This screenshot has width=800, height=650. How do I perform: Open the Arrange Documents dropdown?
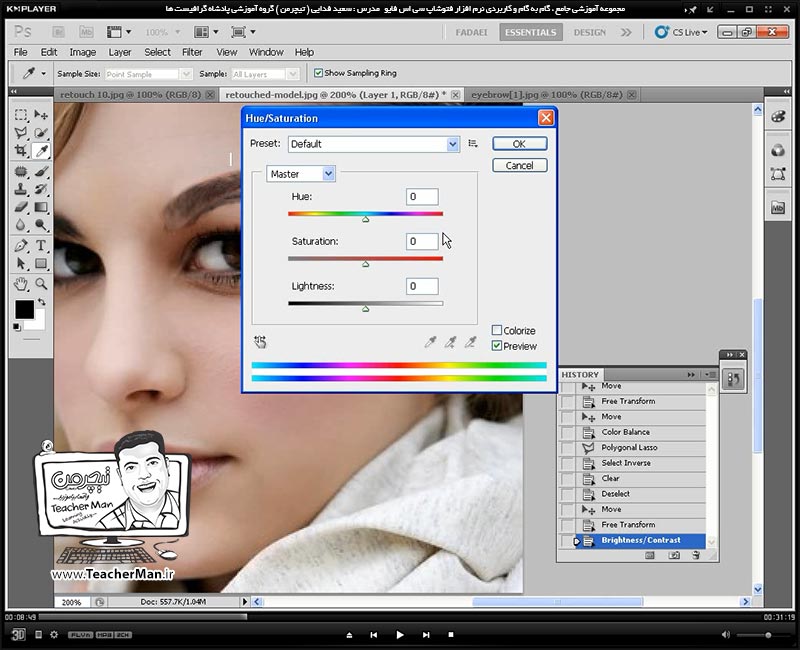[206, 32]
